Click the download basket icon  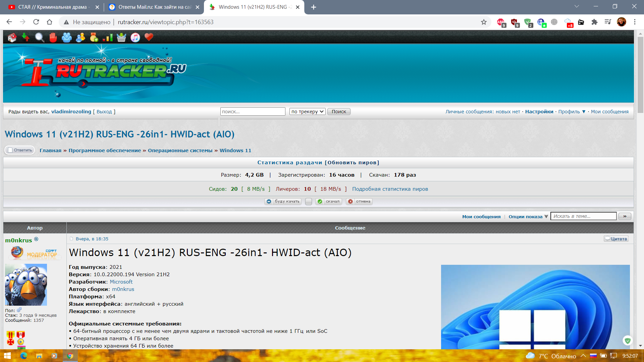click(x=121, y=38)
